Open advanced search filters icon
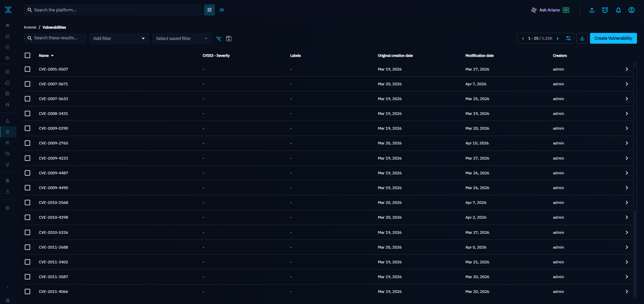This screenshot has height=304, width=644. pos(209,10)
